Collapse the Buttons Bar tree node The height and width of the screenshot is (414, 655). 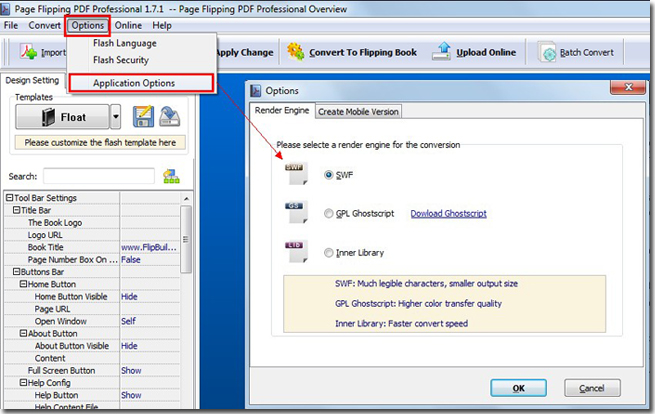(16, 272)
